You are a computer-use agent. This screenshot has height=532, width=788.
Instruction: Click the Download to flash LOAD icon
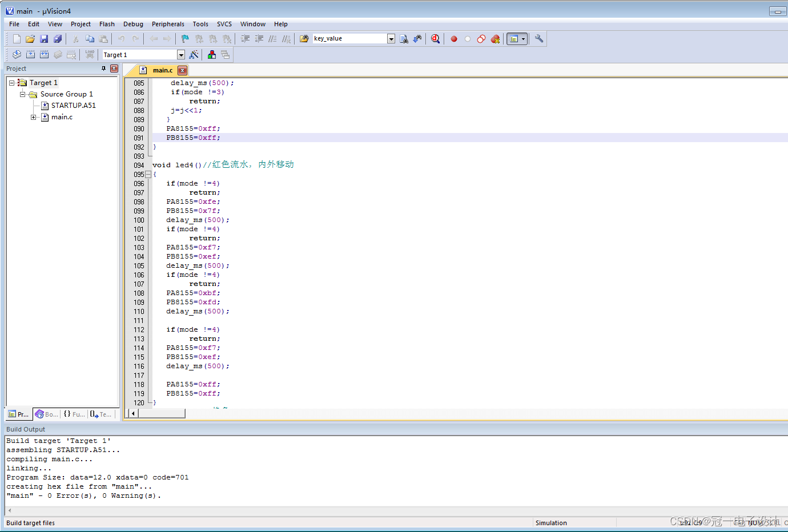pos(90,55)
